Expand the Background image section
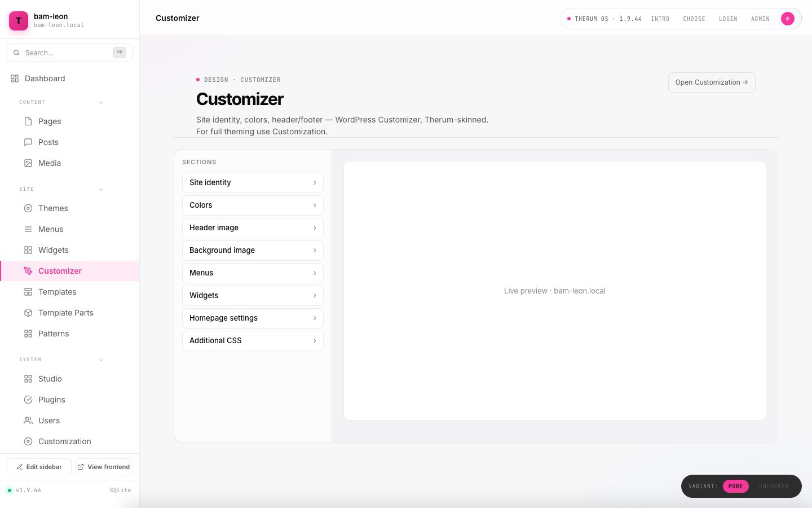This screenshot has height=508, width=812. [253, 250]
